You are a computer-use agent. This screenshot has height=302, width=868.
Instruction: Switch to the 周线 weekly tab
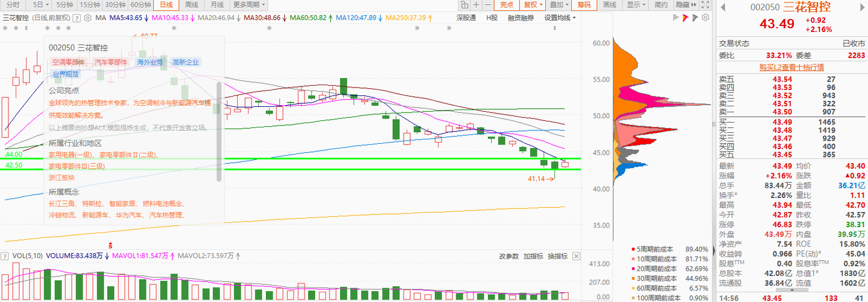pos(192,5)
